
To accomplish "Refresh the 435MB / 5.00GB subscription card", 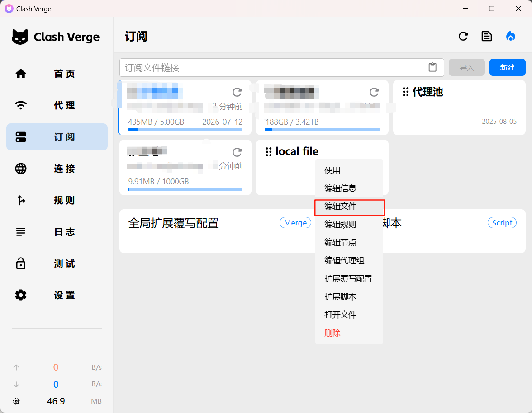I will tap(237, 93).
